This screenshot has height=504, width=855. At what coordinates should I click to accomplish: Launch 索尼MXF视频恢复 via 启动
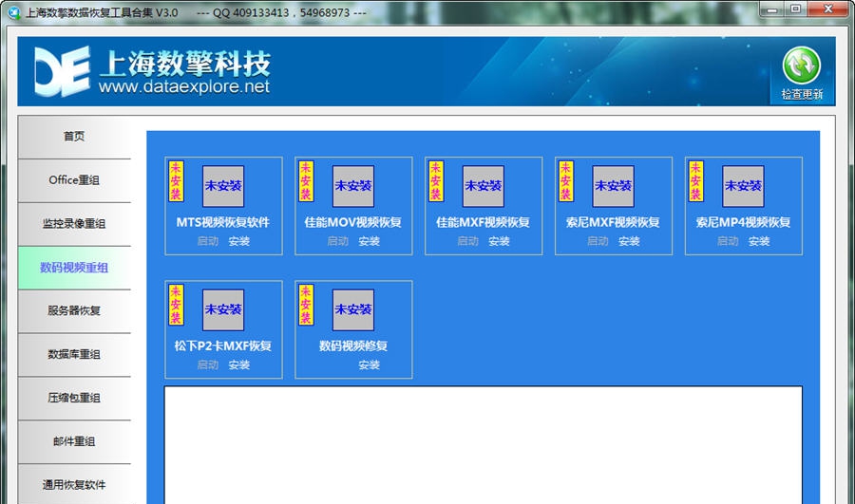(598, 241)
